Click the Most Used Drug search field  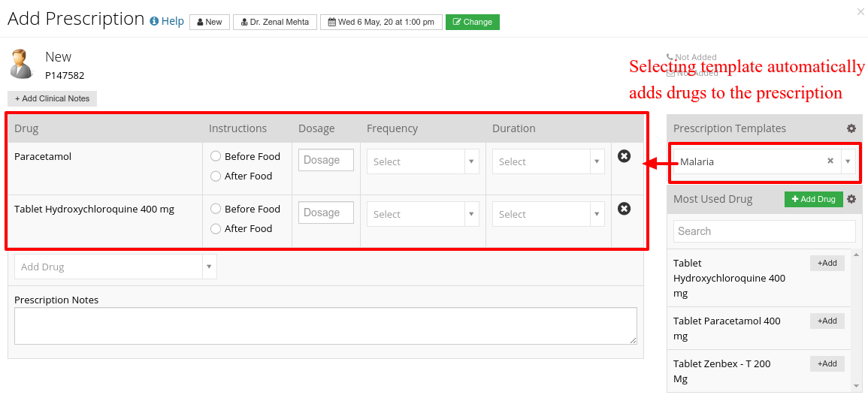coord(764,231)
